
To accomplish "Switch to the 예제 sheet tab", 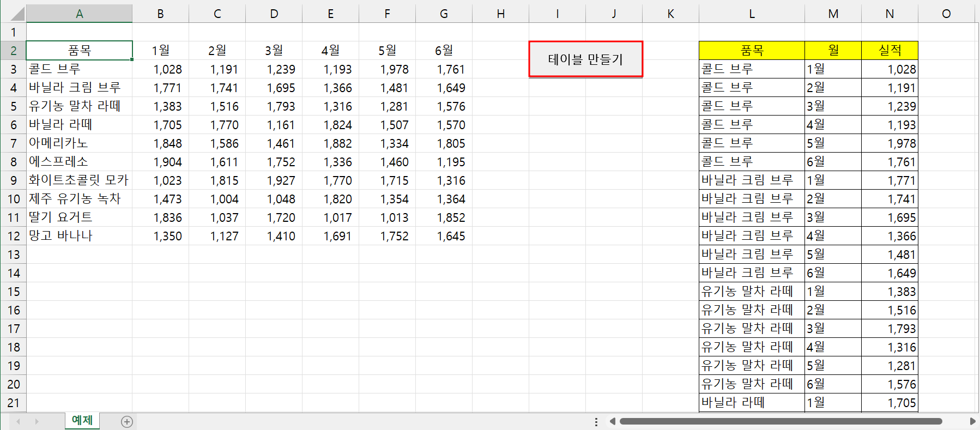I will coord(82,420).
